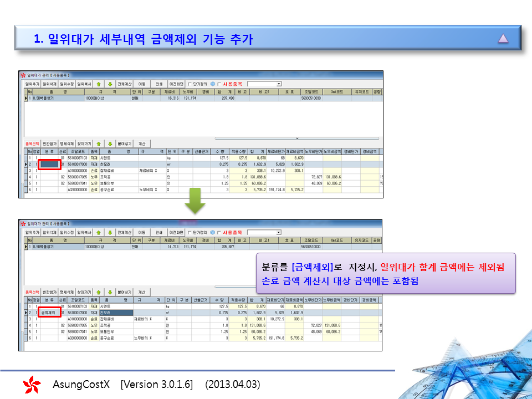This screenshot has width=532, height=399.
Task: Click the purple triangle icon in slide title
Action: point(503,39)
